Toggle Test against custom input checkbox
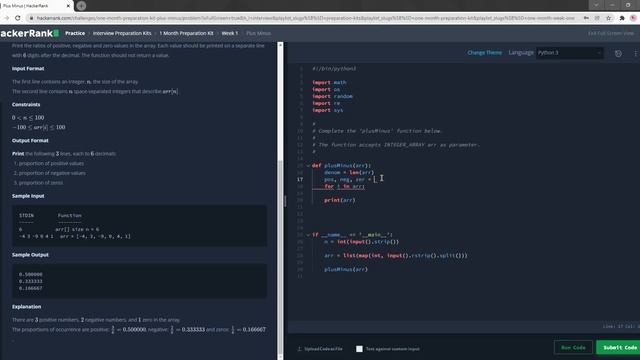 click(x=359, y=349)
